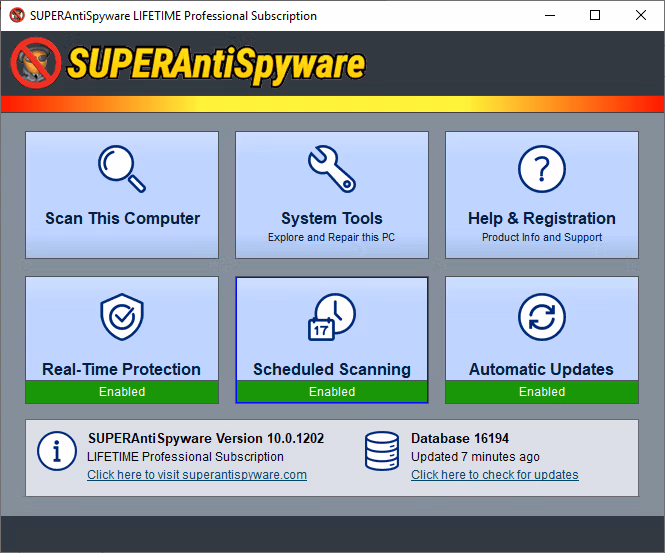Open Help & Registration tile label
Viewport: 665px width, 553px height.
point(542,218)
